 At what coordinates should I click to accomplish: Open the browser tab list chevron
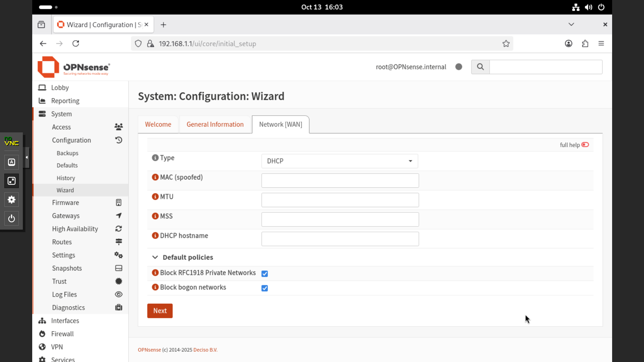[571, 24]
